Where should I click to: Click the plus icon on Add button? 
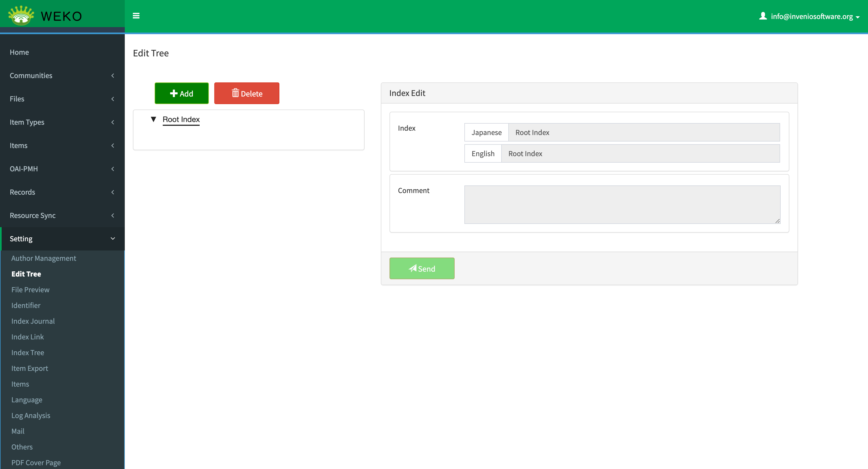174,93
